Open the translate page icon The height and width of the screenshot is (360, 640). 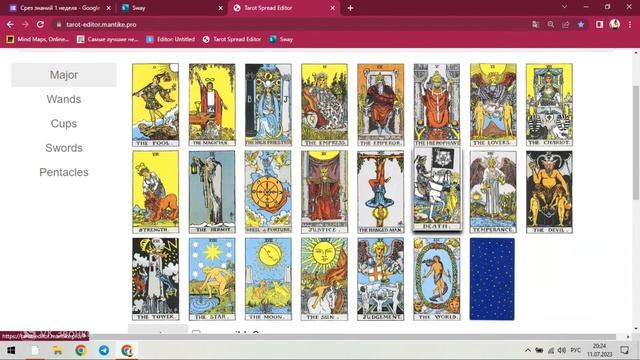pos(536,24)
